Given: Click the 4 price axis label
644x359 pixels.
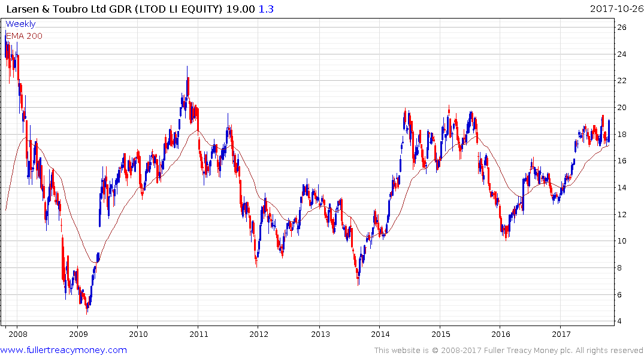Looking at the screenshot, I should coord(620,321).
